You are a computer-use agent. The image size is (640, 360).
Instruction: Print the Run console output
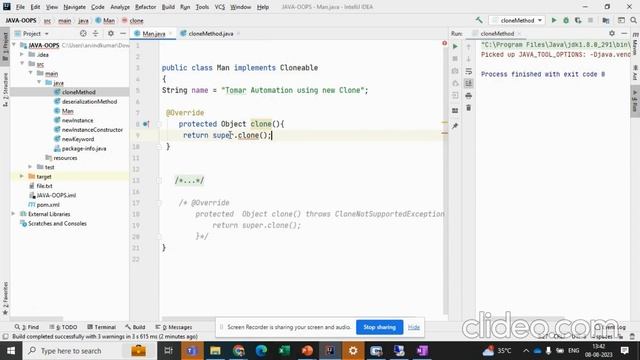469,96
